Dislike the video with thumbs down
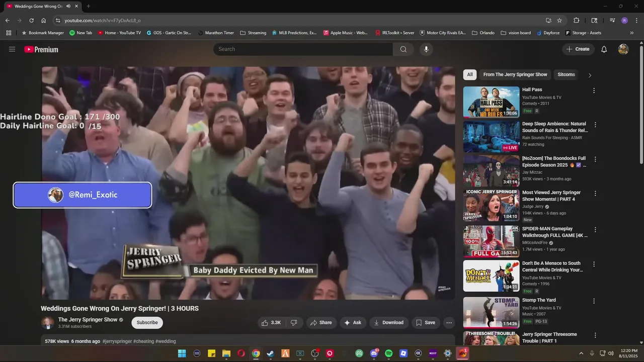644x362 pixels. pyautogui.click(x=294, y=323)
